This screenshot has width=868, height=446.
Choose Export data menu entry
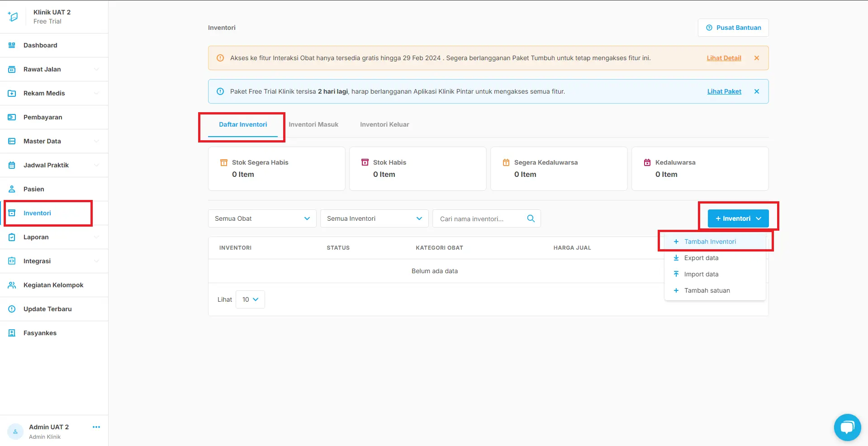[x=715, y=258]
